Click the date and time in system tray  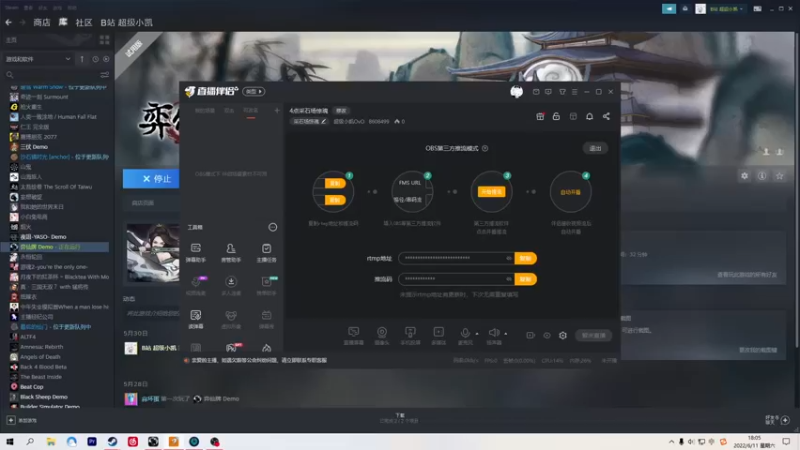754,442
